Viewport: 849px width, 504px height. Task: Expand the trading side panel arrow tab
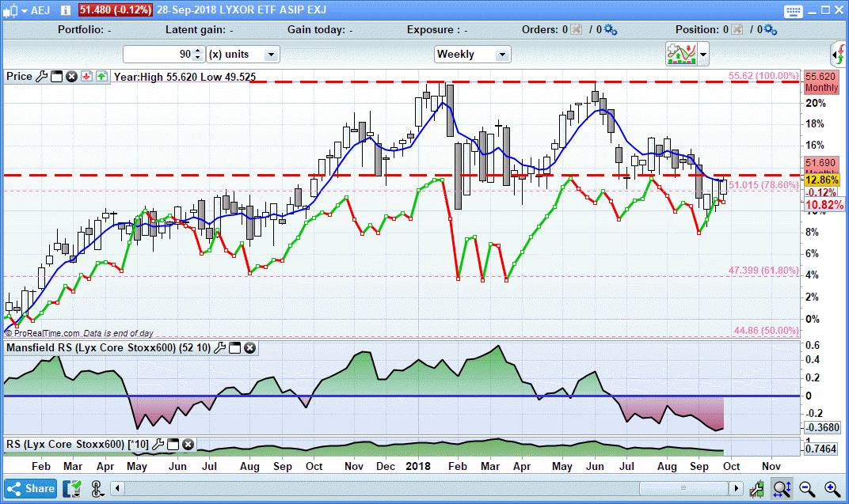click(838, 54)
